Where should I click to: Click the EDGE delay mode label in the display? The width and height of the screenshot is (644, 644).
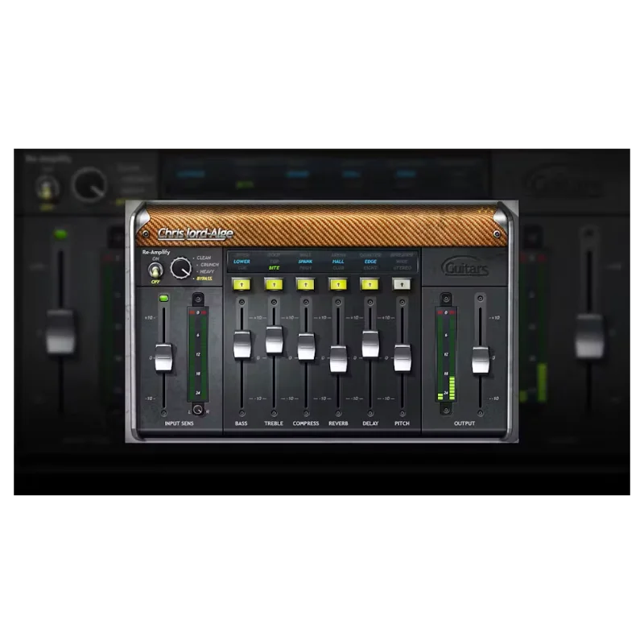click(370, 262)
